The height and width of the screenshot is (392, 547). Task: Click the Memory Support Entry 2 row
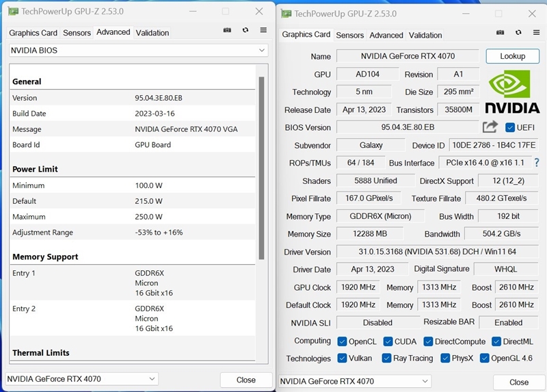click(133, 318)
